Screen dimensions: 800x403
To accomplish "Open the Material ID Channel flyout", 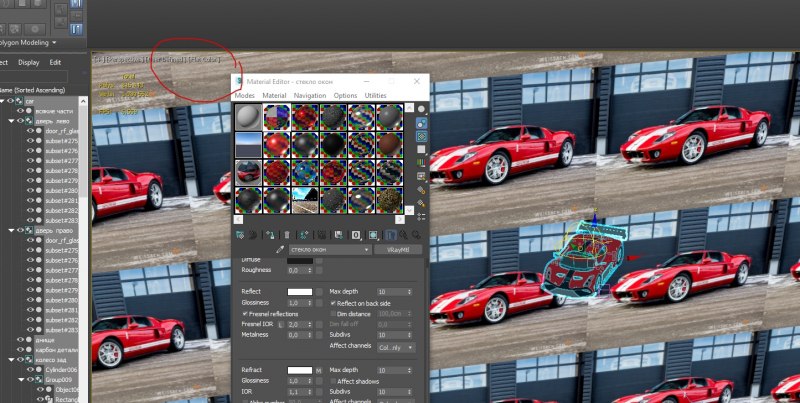I will coord(356,235).
